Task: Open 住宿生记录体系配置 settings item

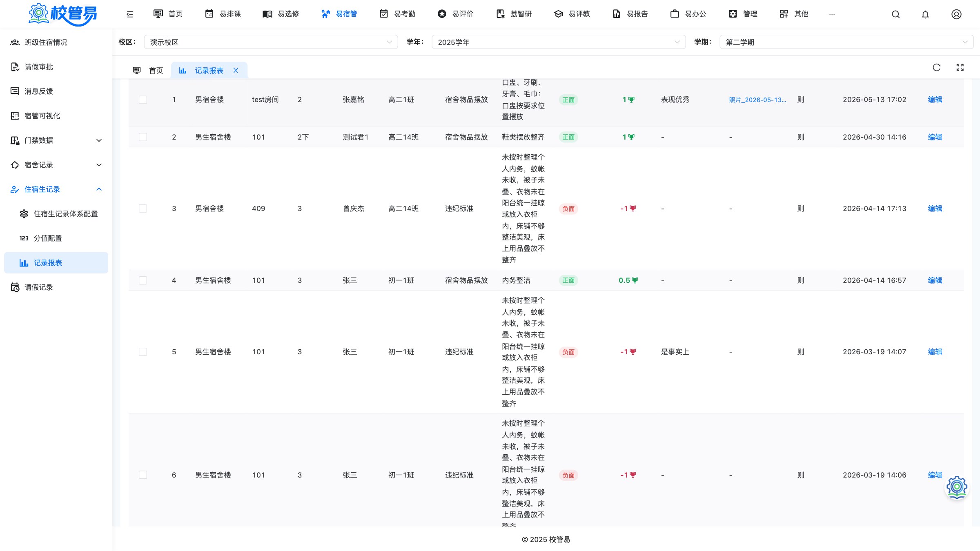Action: click(56, 214)
